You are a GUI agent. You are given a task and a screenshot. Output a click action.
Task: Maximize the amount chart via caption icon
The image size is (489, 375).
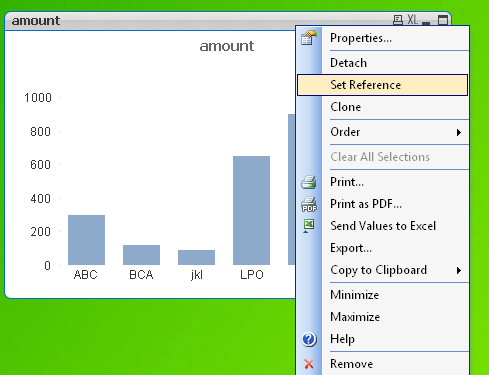pyautogui.click(x=443, y=20)
